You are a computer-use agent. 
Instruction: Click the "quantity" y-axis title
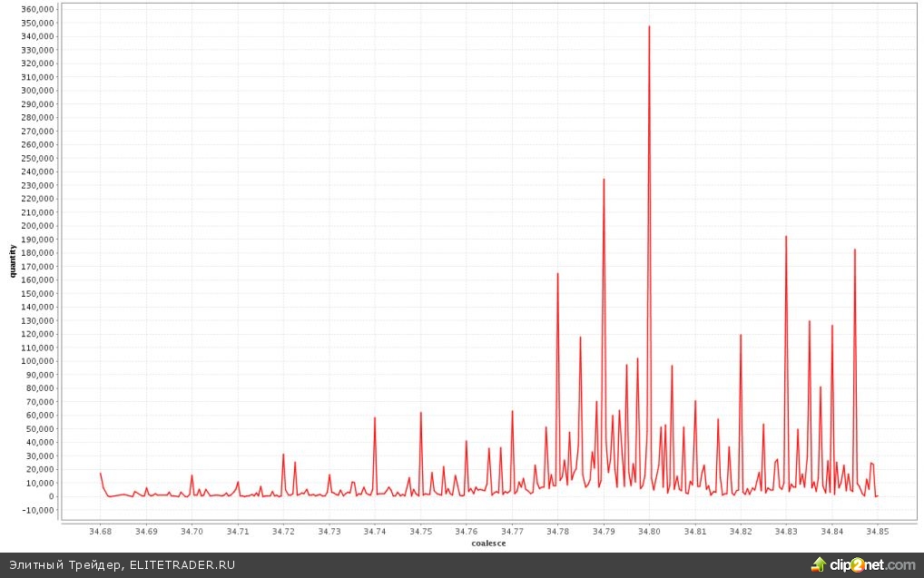click(13, 259)
